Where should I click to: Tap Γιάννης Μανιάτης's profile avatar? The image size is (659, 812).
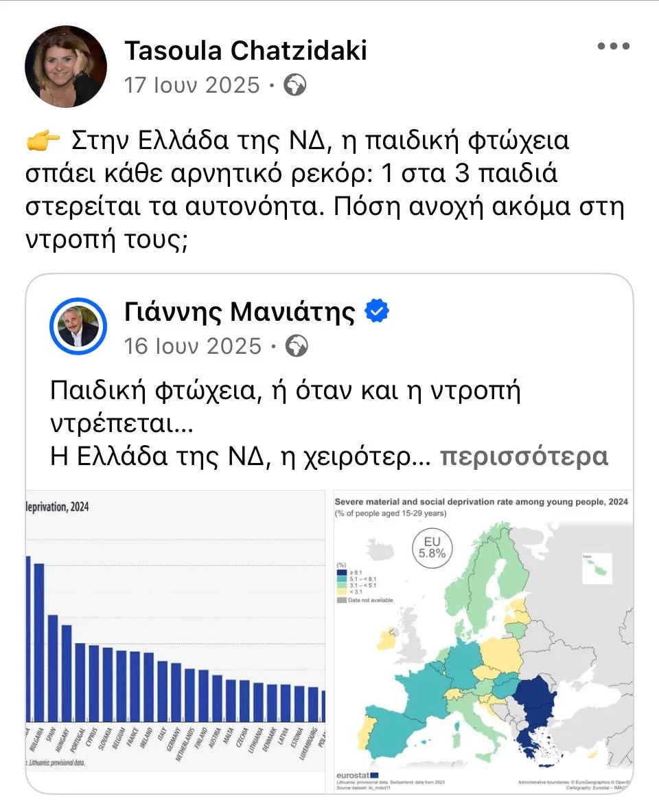pos(78,326)
